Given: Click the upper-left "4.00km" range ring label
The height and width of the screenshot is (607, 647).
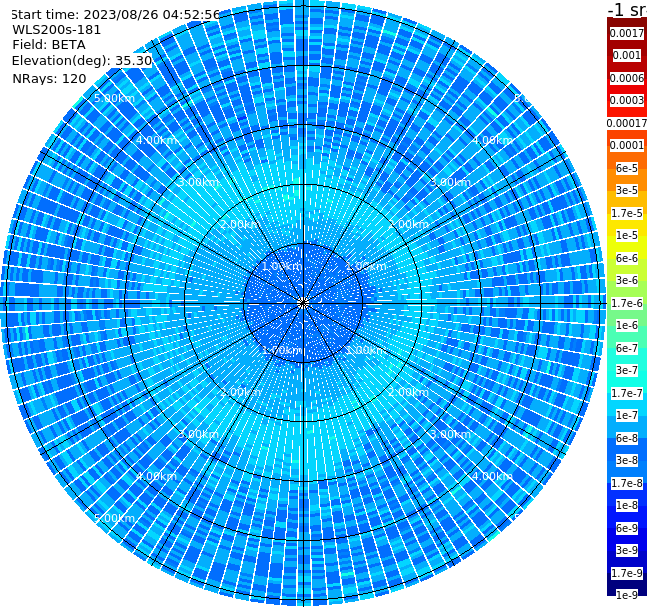Looking at the screenshot, I should tap(156, 140).
